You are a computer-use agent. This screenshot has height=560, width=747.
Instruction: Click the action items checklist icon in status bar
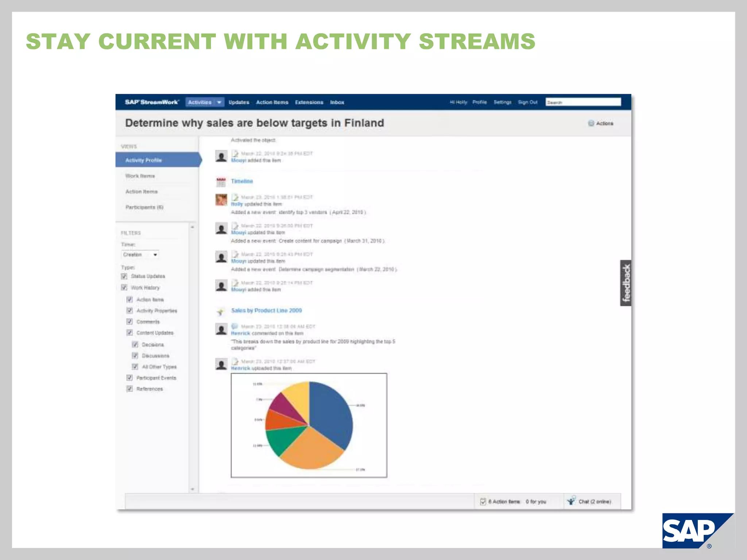click(x=483, y=502)
